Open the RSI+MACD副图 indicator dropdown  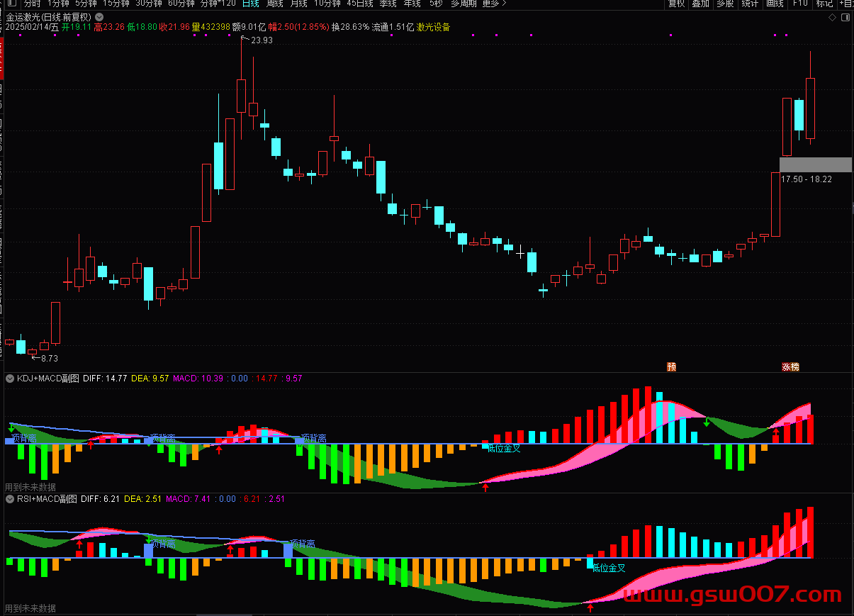pyautogui.click(x=10, y=499)
